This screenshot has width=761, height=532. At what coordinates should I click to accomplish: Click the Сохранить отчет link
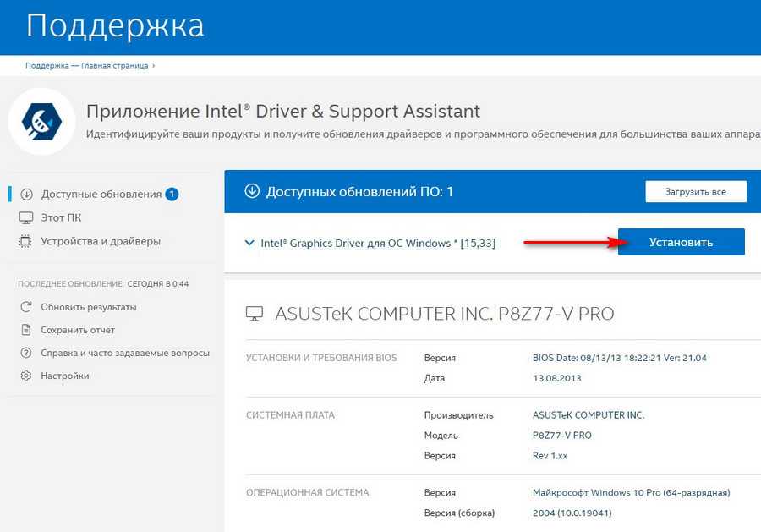pyautogui.click(x=78, y=330)
